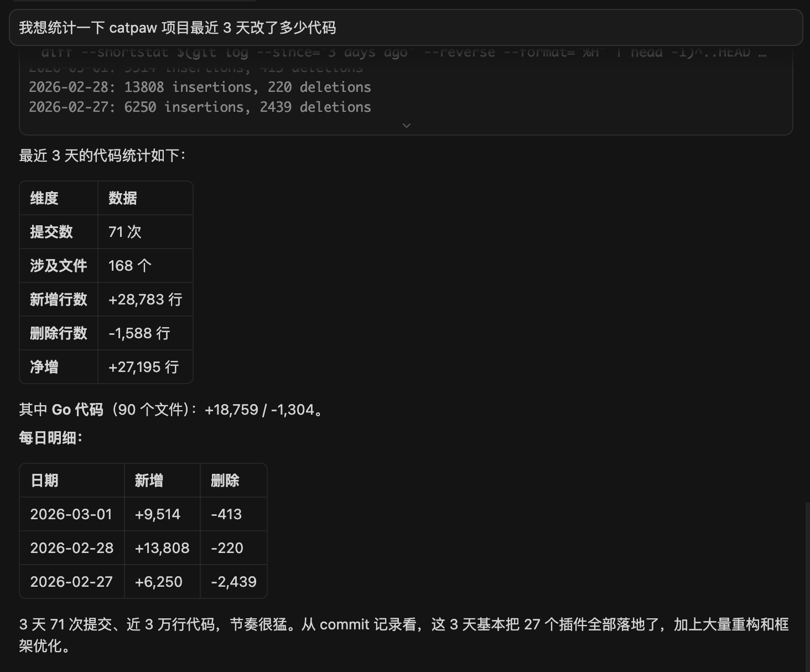Select the 提交数 row value 71 次
Image resolution: width=810 pixels, height=672 pixels.
[x=125, y=232]
